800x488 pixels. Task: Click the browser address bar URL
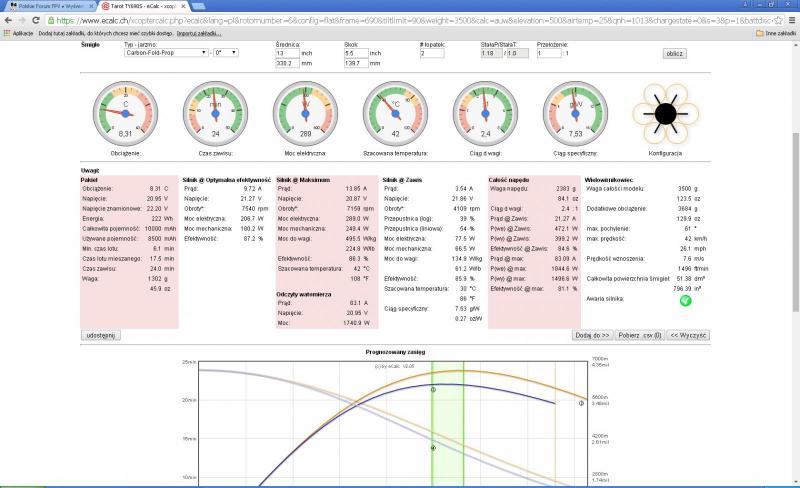[400, 19]
